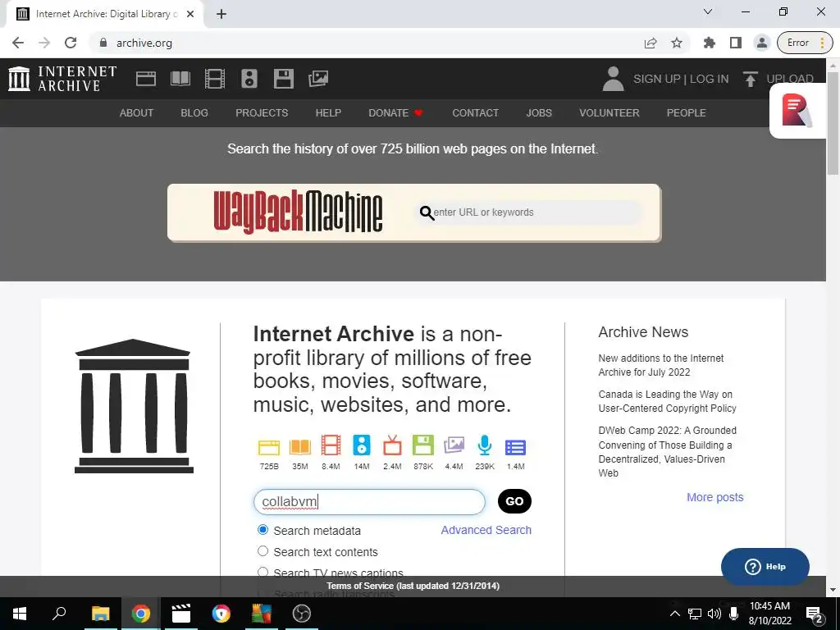
Task: Open the Software floppy icon in top navigation bar
Action: (283, 79)
